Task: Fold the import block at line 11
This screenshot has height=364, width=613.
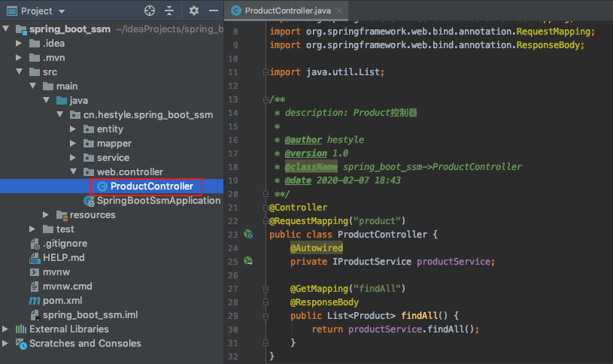Action: point(266,72)
